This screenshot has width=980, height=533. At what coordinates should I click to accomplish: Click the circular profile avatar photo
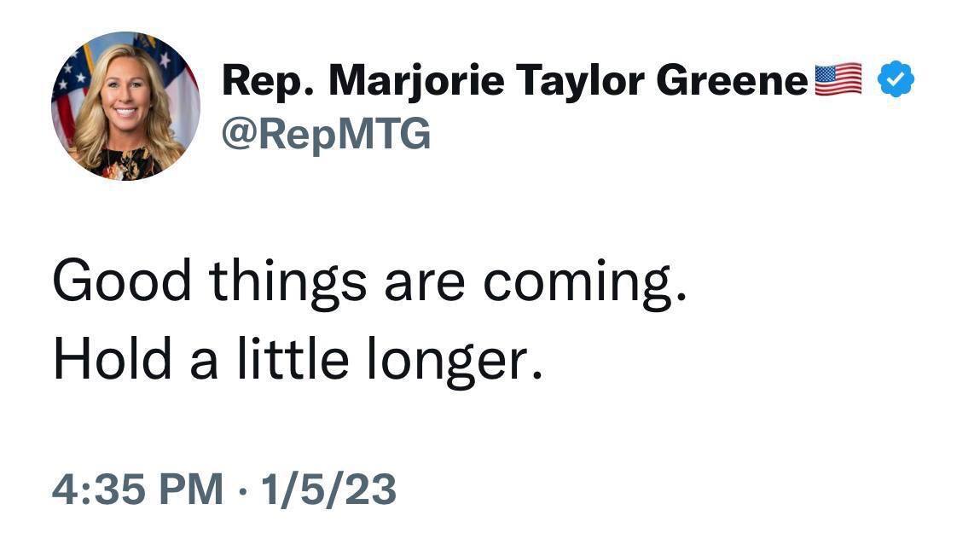[125, 106]
